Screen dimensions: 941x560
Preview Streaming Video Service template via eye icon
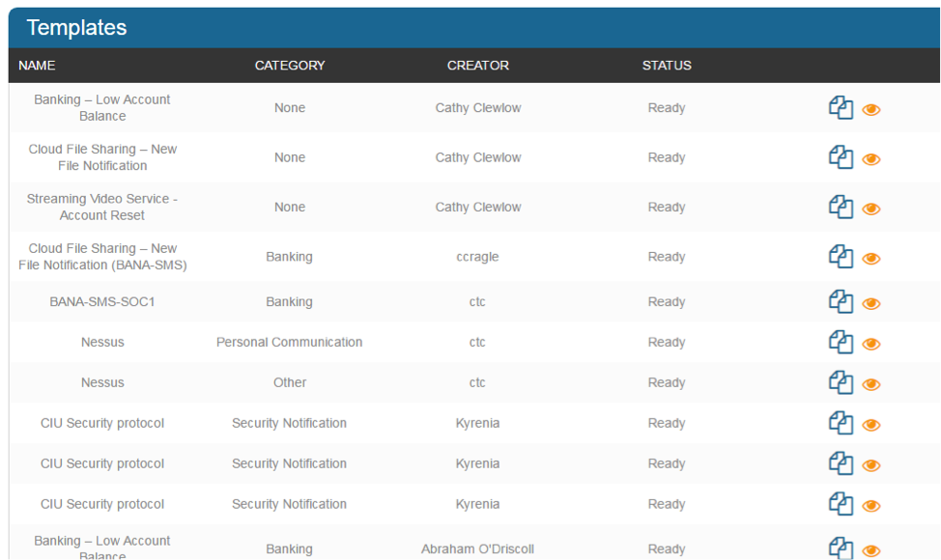pyautogui.click(x=871, y=209)
